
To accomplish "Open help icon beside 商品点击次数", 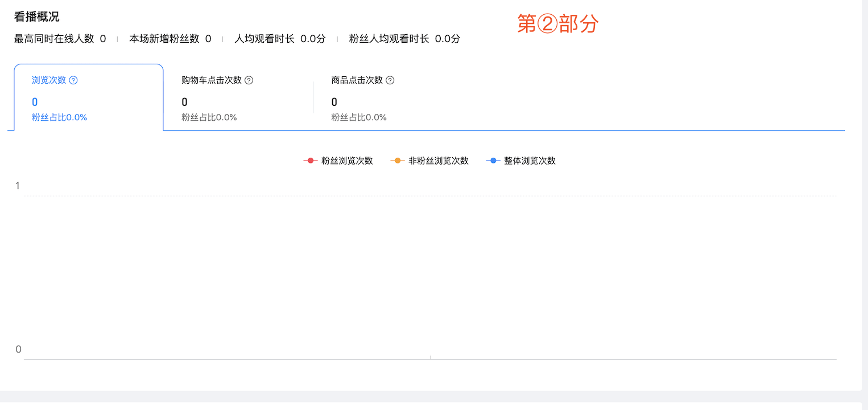I will (390, 80).
